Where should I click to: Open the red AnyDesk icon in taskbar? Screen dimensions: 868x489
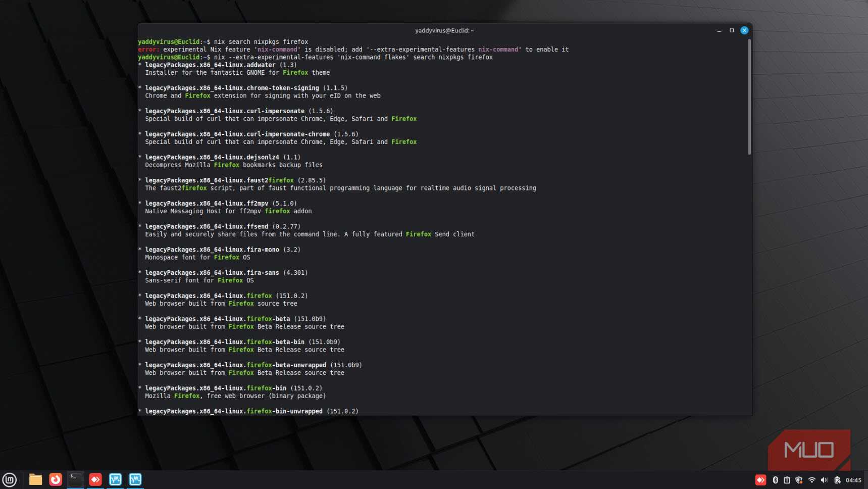click(x=95, y=479)
